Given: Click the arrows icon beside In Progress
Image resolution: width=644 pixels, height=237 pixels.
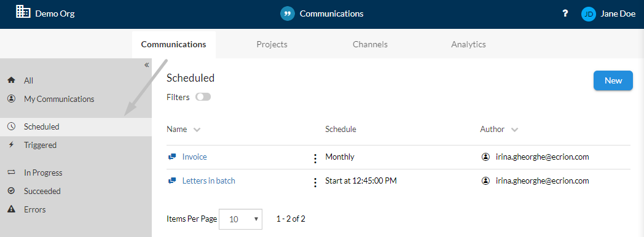Looking at the screenshot, I should [12, 173].
